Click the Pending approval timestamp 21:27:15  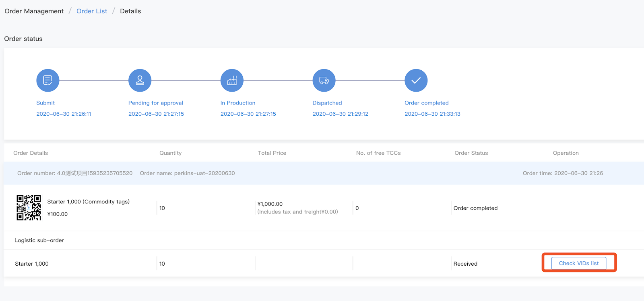click(156, 114)
